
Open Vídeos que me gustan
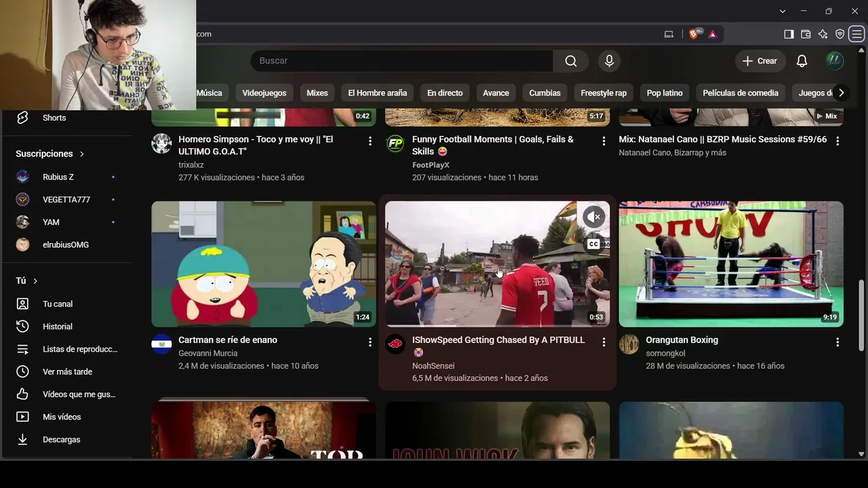(66, 394)
